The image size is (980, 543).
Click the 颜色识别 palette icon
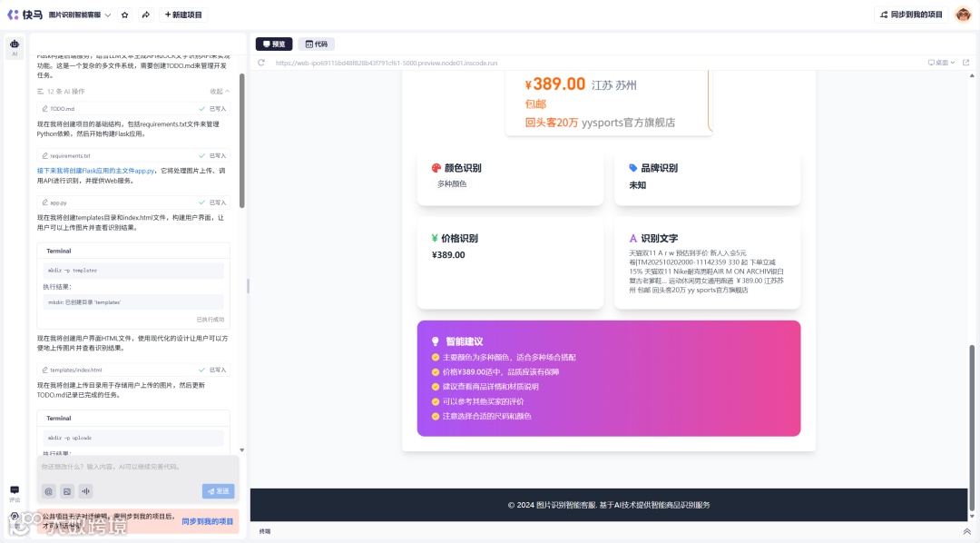click(x=436, y=168)
